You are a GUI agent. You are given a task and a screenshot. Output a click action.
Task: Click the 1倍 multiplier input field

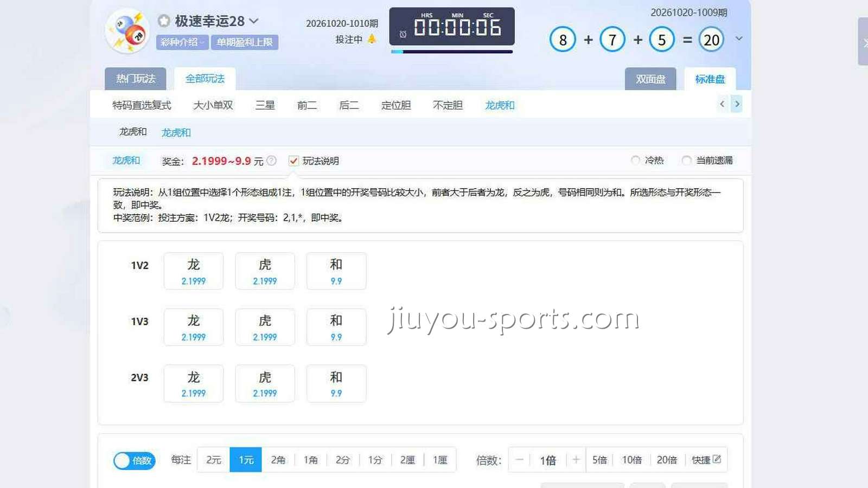pyautogui.click(x=548, y=460)
